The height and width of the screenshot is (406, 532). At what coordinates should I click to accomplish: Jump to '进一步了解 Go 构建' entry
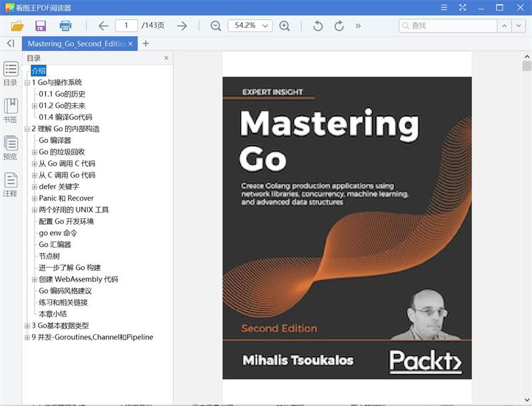tap(70, 268)
